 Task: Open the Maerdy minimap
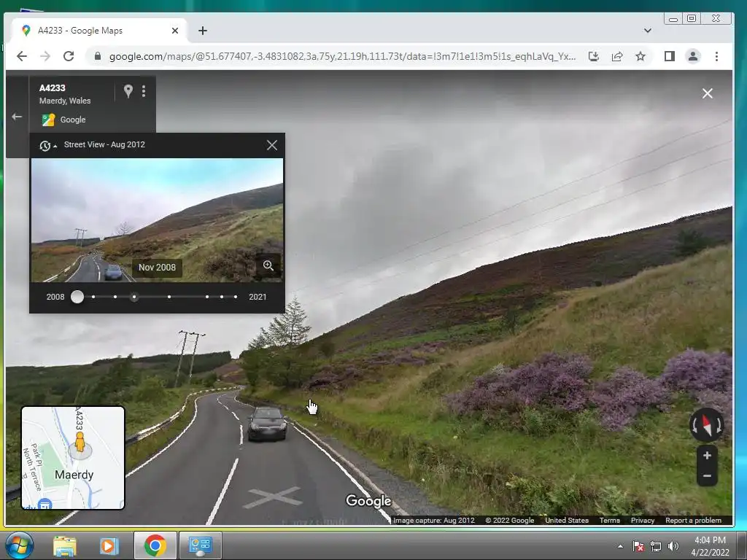[73, 458]
